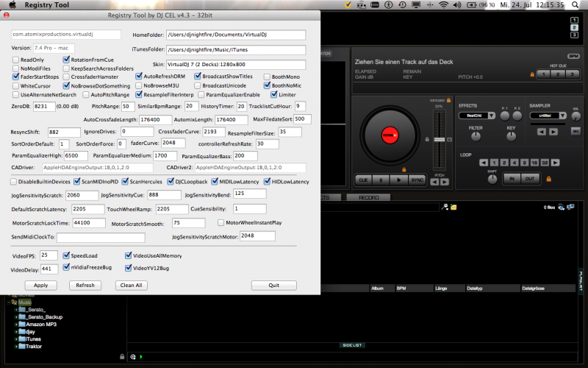This screenshot has height=368, width=588.
Task: Click the BPM button on deck
Action: [574, 57]
